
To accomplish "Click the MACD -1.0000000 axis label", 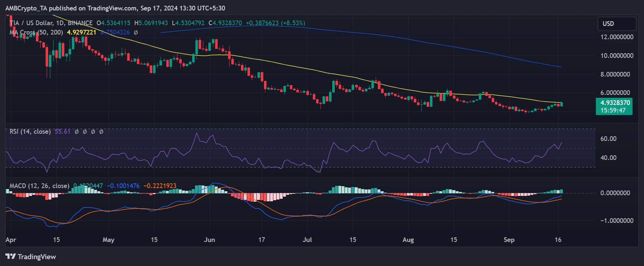I will [x=617, y=221].
